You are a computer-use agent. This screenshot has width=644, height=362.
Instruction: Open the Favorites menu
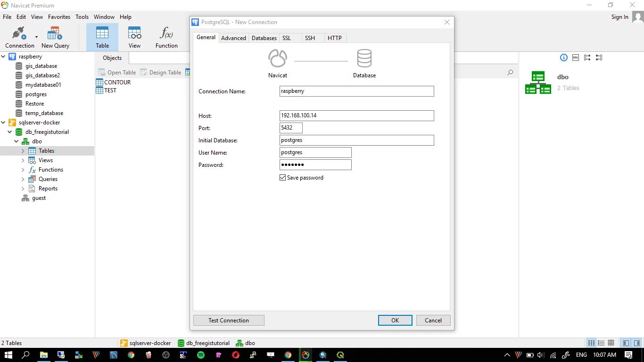pos(59,16)
